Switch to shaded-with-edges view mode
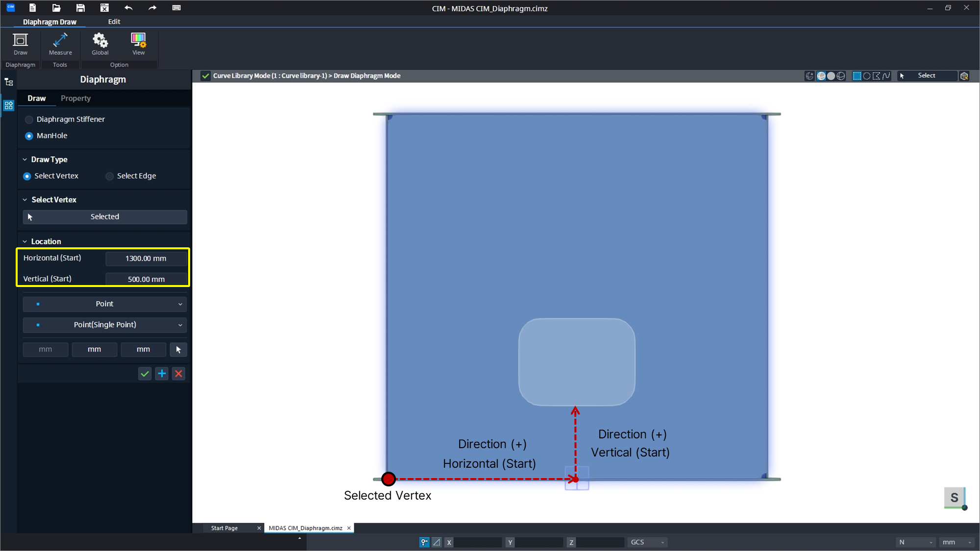Image resolution: width=980 pixels, height=551 pixels. pyautogui.click(x=821, y=76)
